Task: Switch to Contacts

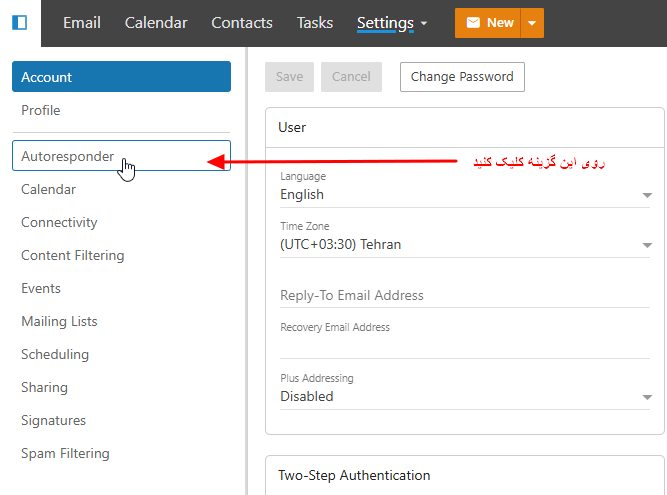Action: pyautogui.click(x=242, y=23)
